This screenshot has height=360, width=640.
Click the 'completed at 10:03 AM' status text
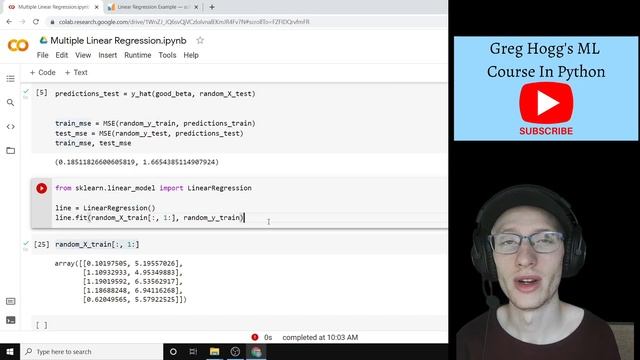[320, 337]
